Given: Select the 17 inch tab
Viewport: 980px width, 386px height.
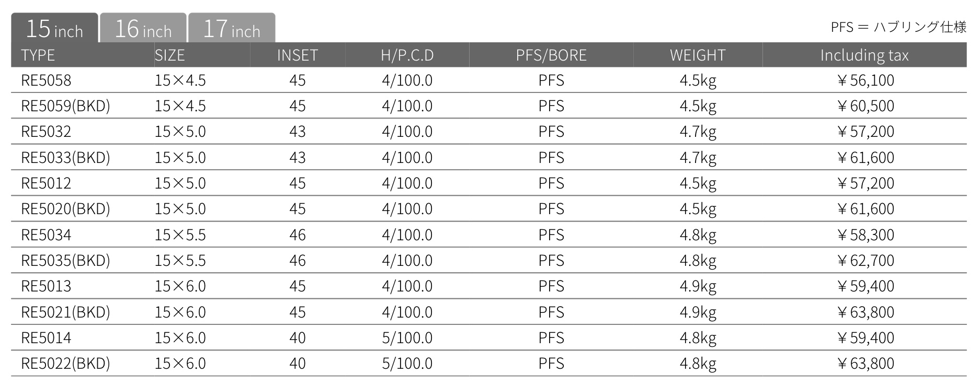Looking at the screenshot, I should point(232,28).
